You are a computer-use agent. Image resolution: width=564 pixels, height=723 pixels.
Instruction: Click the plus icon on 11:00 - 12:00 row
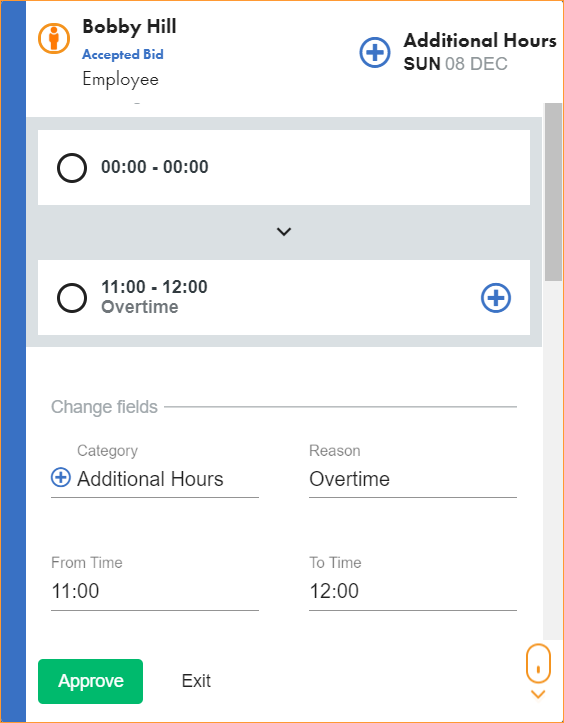coord(496,298)
